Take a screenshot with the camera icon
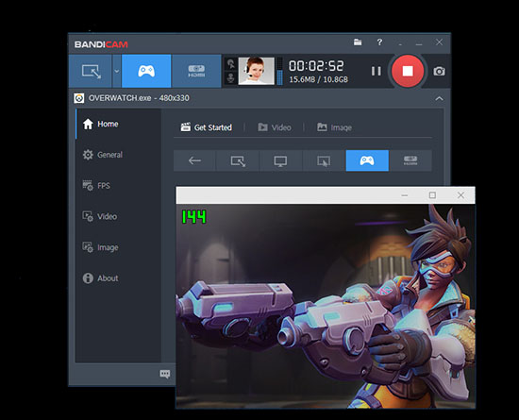 click(x=439, y=71)
